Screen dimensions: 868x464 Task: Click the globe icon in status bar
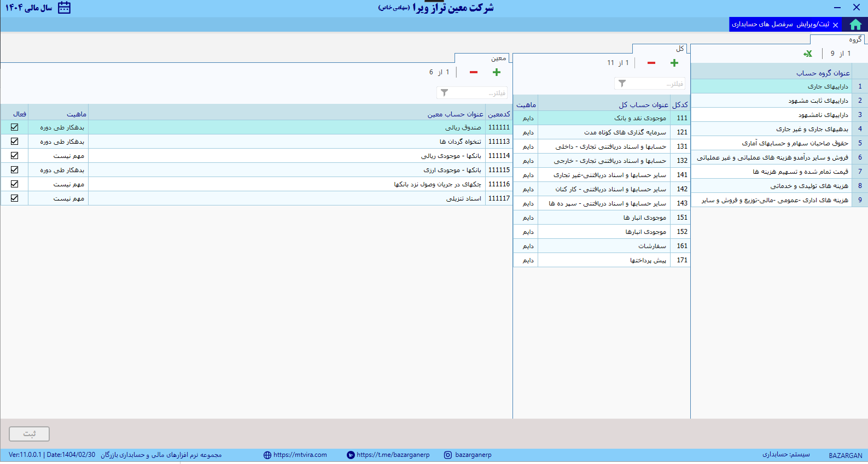coord(267,455)
